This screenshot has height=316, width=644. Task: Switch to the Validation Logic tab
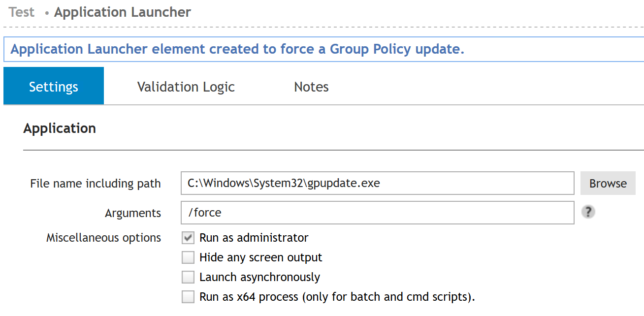point(185,87)
